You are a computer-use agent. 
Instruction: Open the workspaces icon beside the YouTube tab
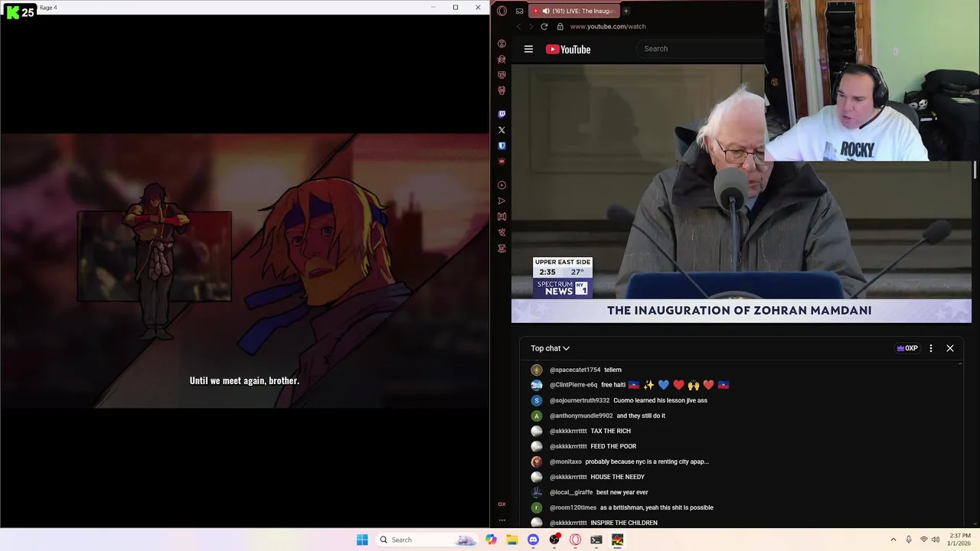[x=519, y=11]
